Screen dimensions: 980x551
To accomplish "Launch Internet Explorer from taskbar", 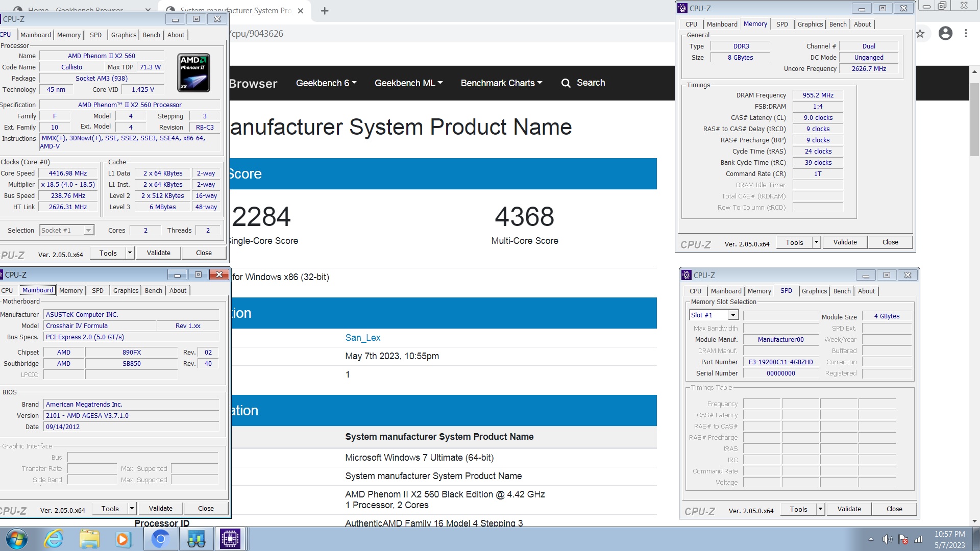I will click(54, 539).
